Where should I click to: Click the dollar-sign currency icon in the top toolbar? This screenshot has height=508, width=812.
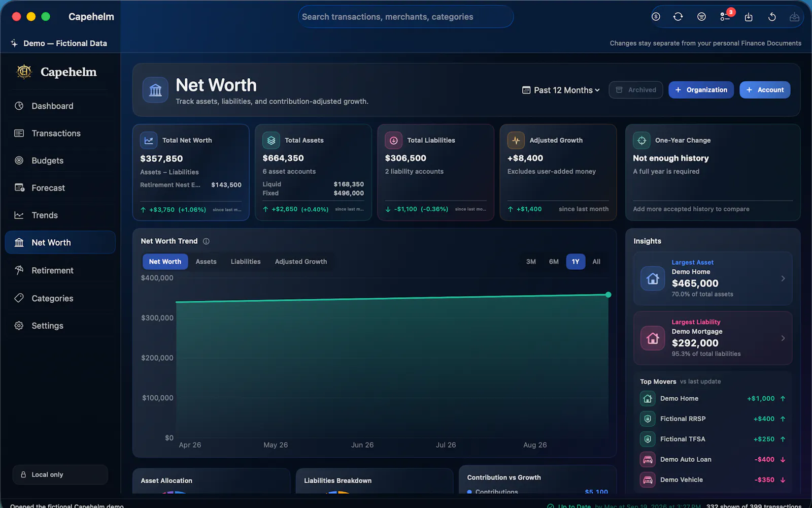tap(656, 17)
